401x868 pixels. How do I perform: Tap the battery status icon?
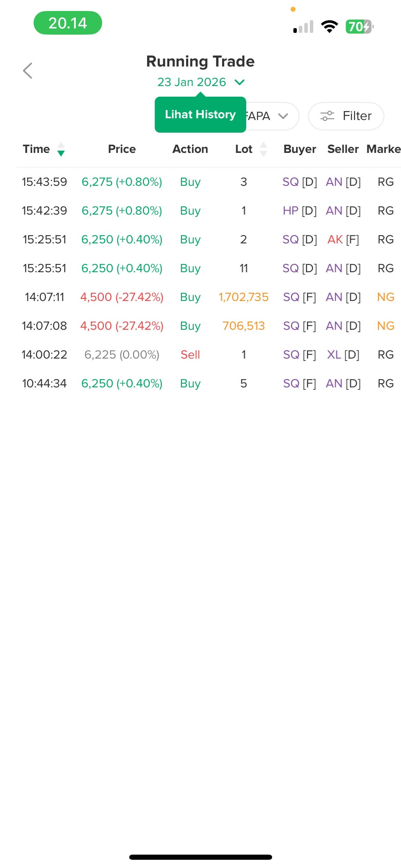click(359, 26)
